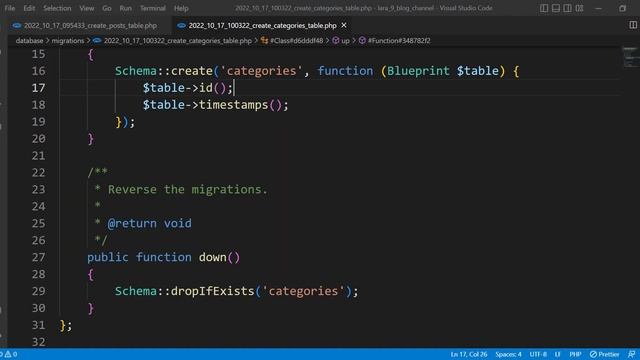
Task: Open the File menu
Action: tap(10, 8)
